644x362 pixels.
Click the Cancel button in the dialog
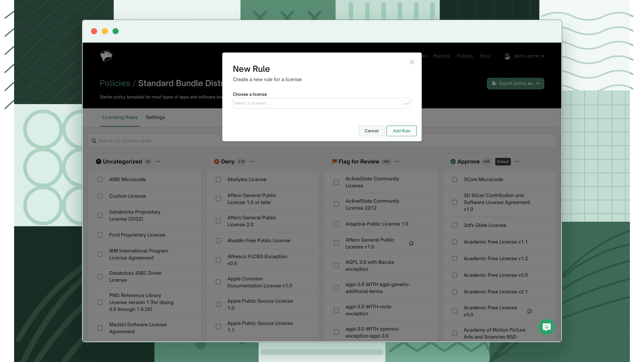click(x=371, y=131)
